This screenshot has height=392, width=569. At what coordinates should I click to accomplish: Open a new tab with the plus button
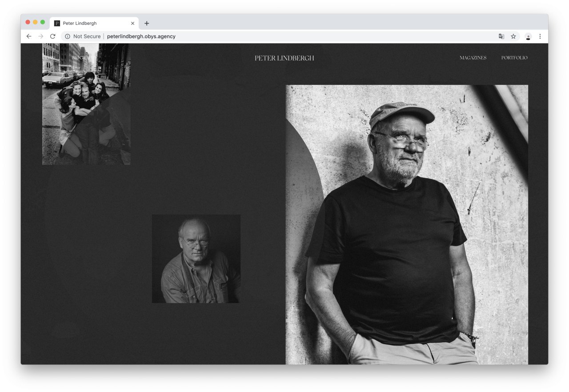point(147,23)
